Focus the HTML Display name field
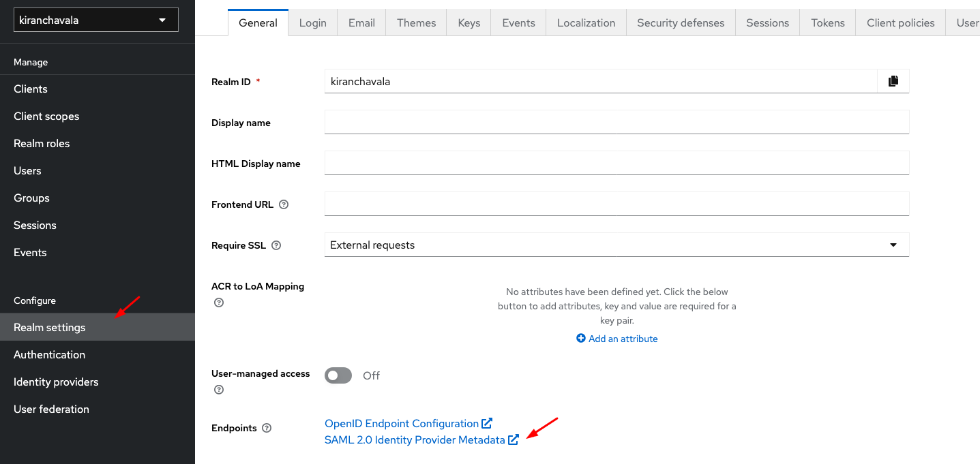980x464 pixels. pyautogui.click(x=617, y=164)
